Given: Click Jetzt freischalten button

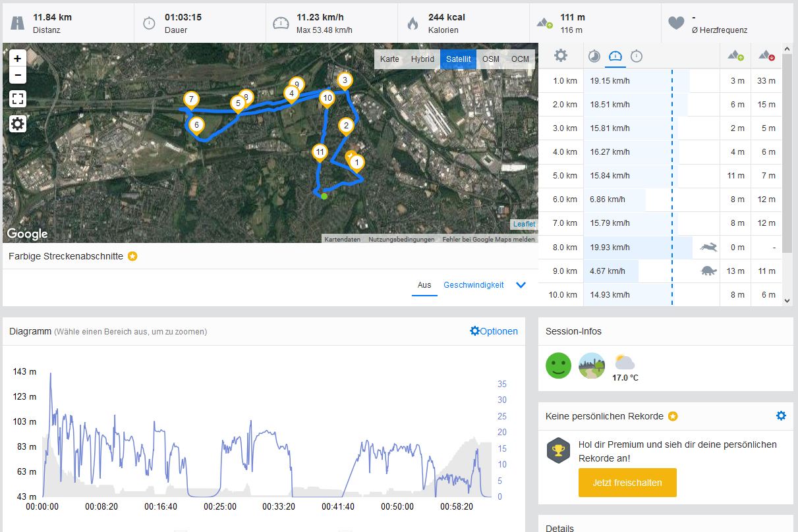Looking at the screenshot, I should coord(627,483).
